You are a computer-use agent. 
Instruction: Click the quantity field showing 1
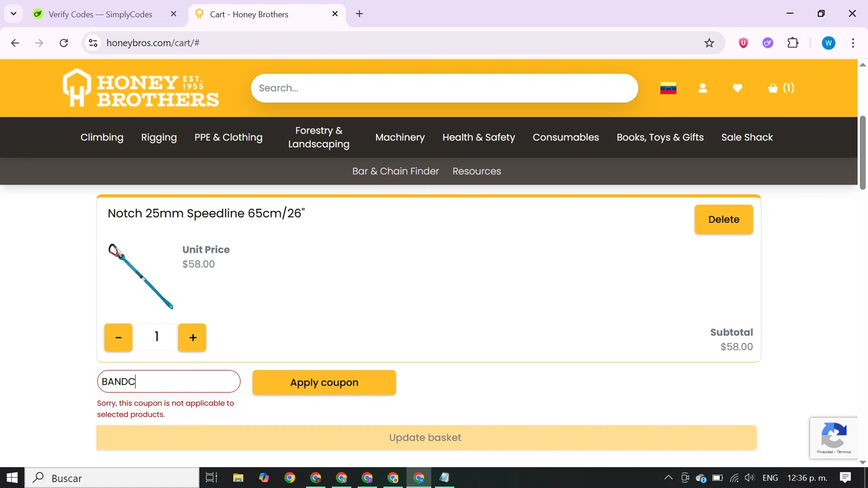(x=156, y=337)
